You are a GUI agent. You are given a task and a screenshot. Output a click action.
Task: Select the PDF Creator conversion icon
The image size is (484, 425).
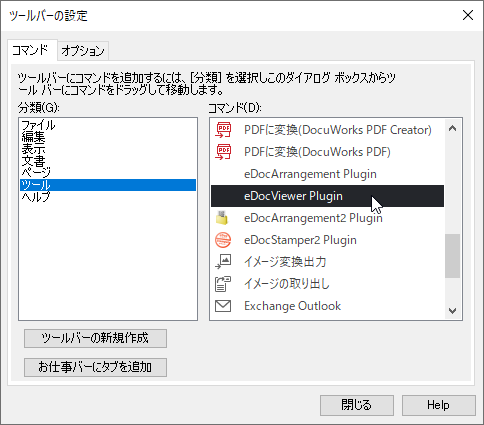[223, 130]
